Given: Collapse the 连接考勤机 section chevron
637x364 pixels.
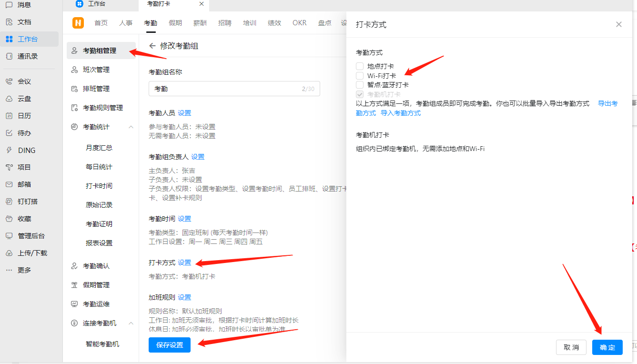Looking at the screenshot, I should [131, 323].
